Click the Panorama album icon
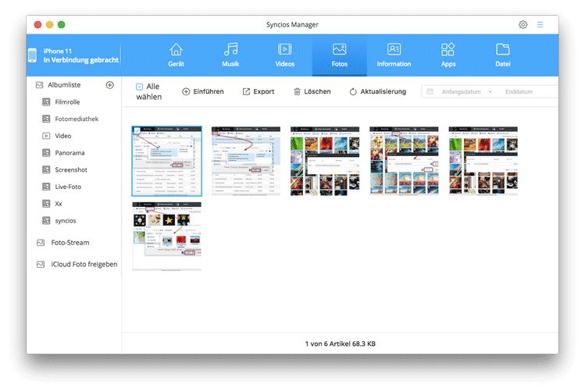This screenshot has width=585, height=392. (46, 153)
